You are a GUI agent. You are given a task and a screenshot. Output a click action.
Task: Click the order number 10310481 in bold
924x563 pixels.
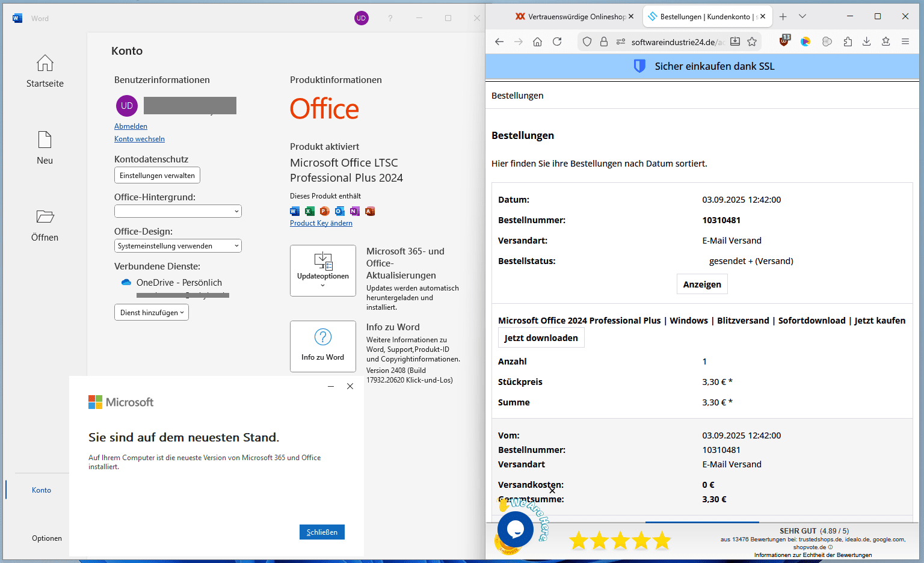[721, 220]
